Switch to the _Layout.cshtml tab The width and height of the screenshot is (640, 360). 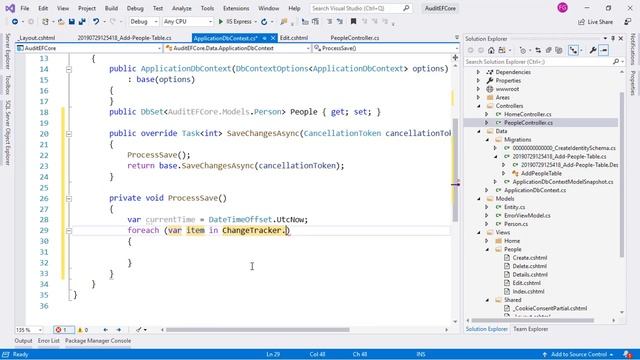37,38
